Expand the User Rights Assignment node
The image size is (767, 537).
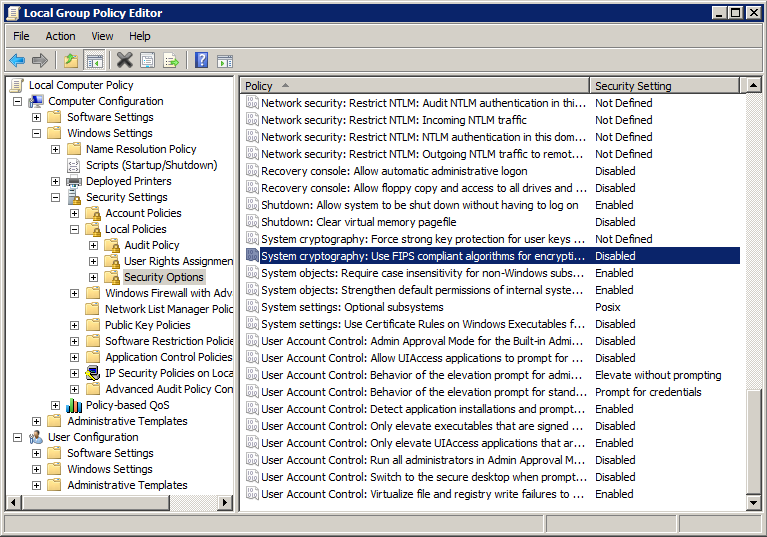pyautogui.click(x=93, y=262)
